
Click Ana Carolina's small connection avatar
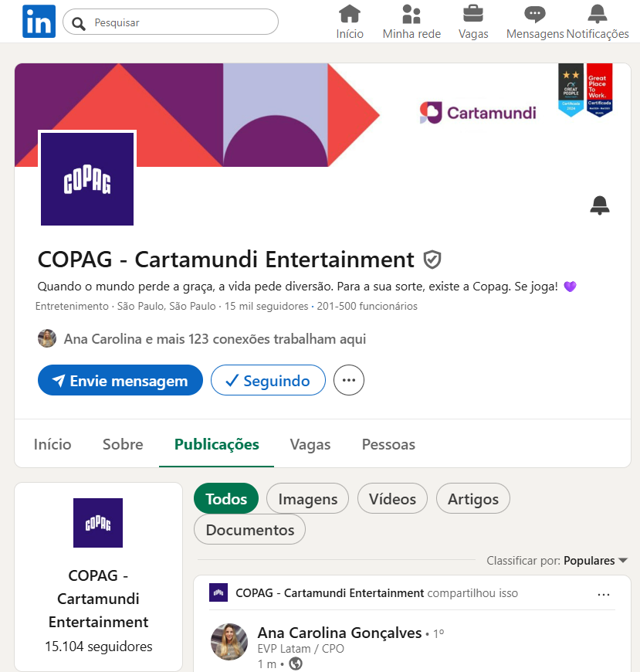click(x=47, y=338)
